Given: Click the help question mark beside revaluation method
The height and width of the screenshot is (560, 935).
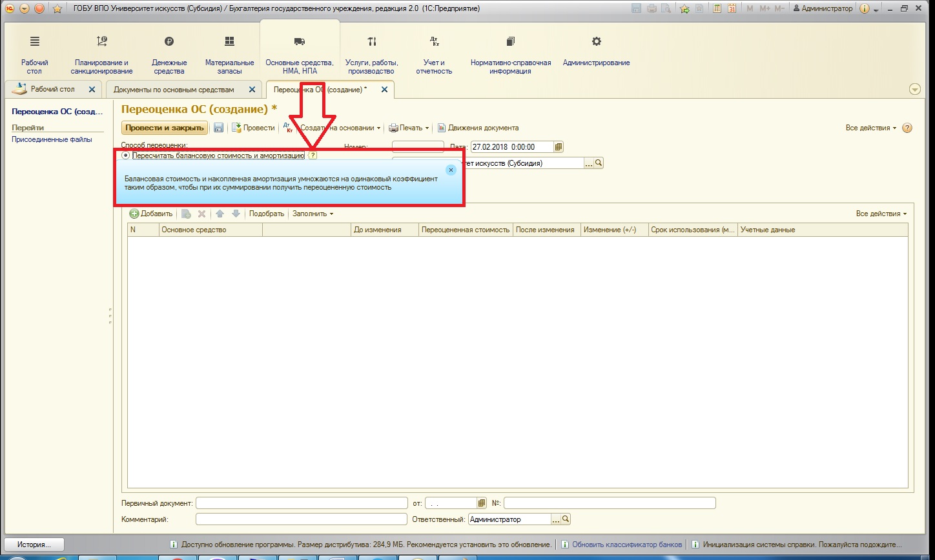Looking at the screenshot, I should pos(313,155).
